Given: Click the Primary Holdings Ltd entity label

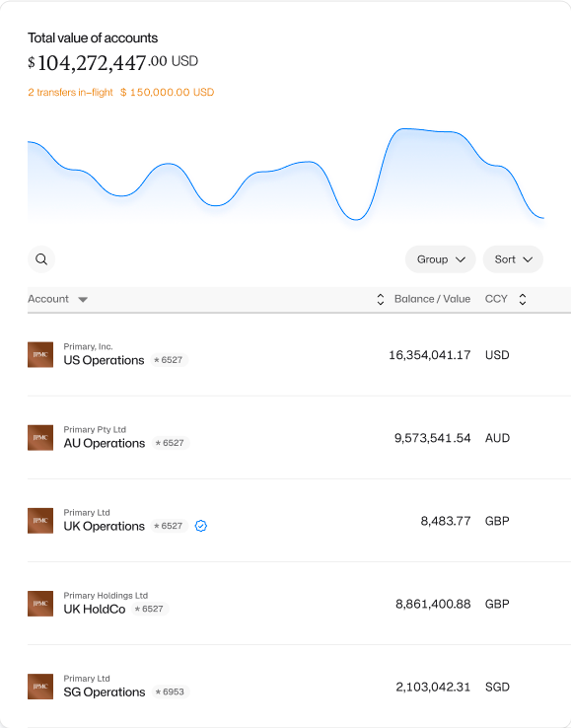Looking at the screenshot, I should click(106, 595).
